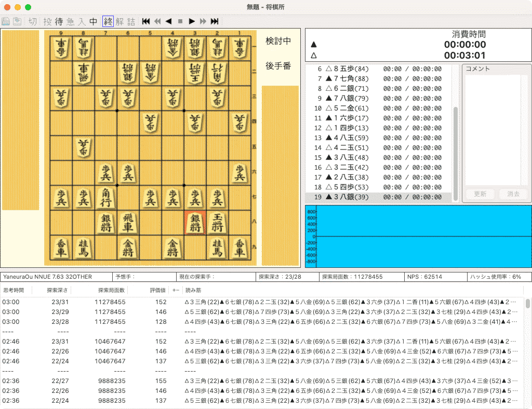532x409 pixels.
Task: Select move 17 ▲2八玉(38) in move list
Action: pos(378,177)
